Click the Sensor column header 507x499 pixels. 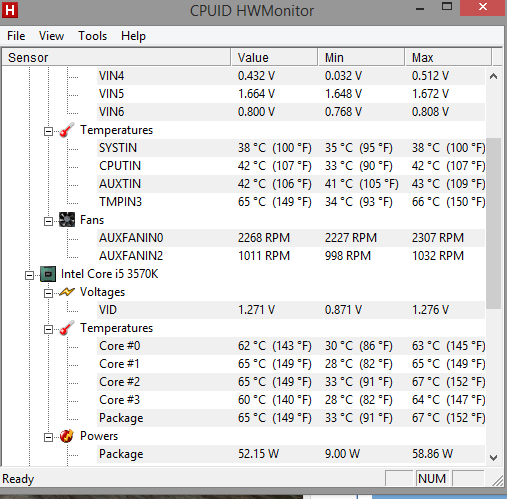(116, 57)
